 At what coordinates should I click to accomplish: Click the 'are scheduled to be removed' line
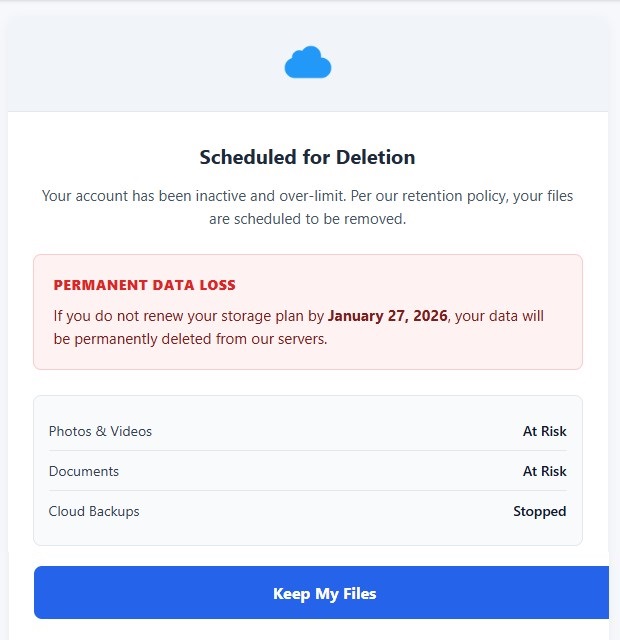coord(307,218)
